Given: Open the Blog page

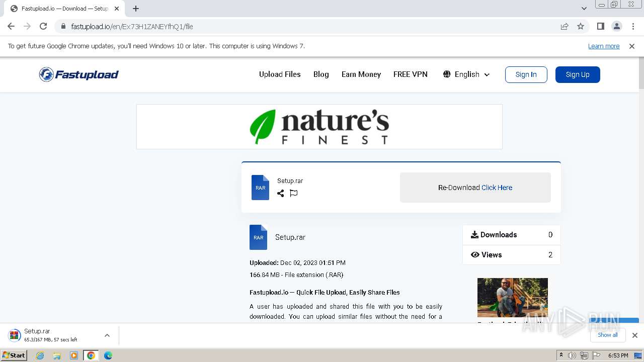Looking at the screenshot, I should [321, 74].
